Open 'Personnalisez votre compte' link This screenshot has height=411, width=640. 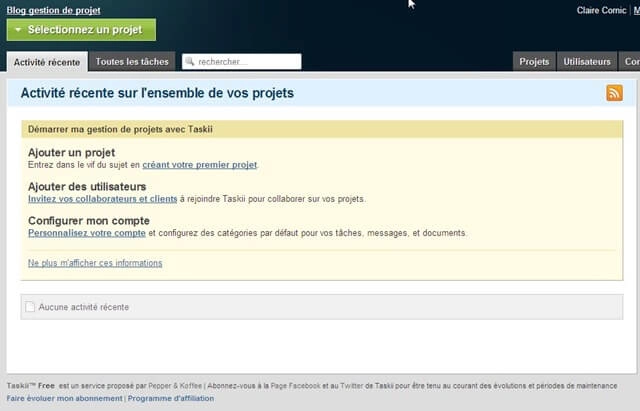(87, 233)
